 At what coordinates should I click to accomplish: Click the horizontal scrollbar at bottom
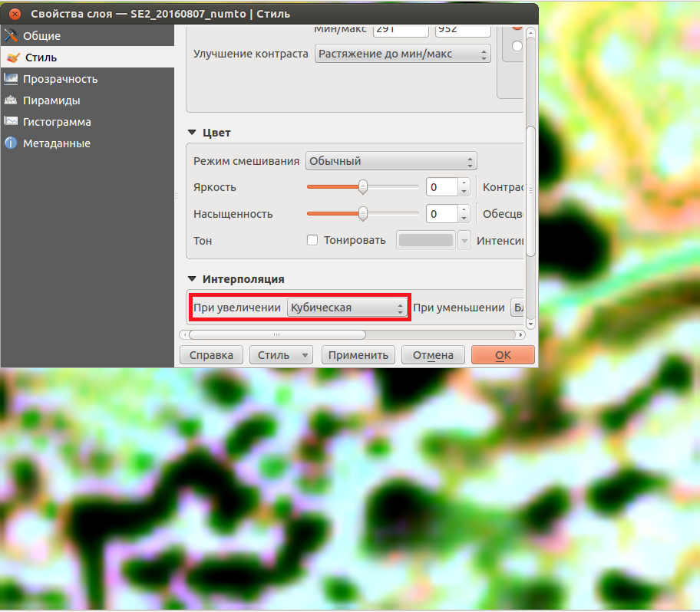(x=277, y=334)
